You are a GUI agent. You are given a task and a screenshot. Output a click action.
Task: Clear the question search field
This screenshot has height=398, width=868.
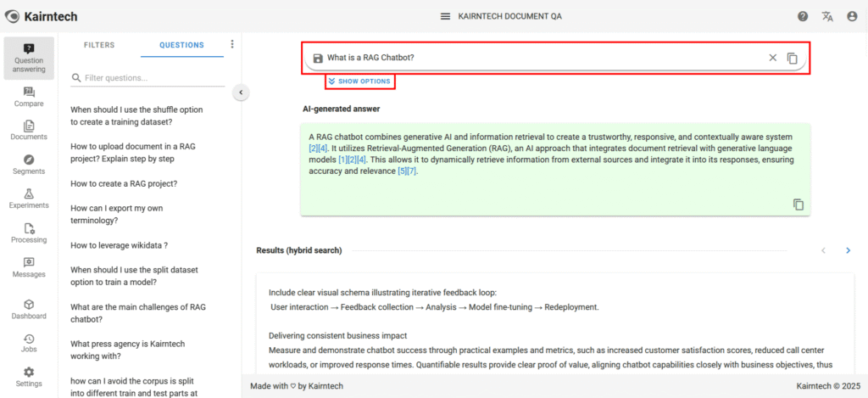(772, 58)
